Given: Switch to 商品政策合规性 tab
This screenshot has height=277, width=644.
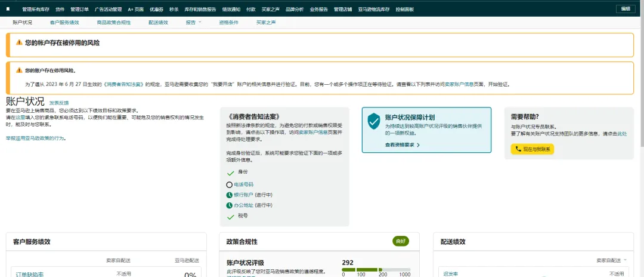Looking at the screenshot, I should pos(114,23).
